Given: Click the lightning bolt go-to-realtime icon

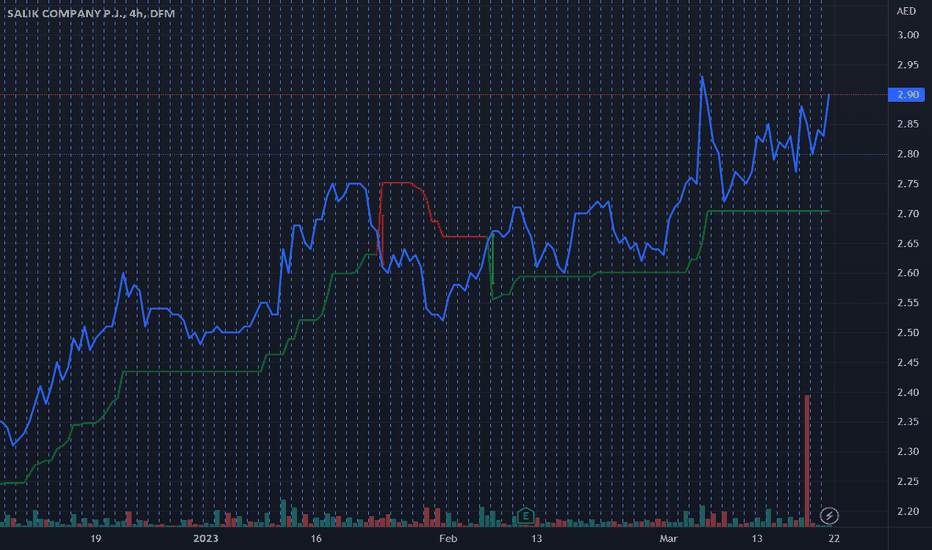Looking at the screenshot, I should 829,516.
